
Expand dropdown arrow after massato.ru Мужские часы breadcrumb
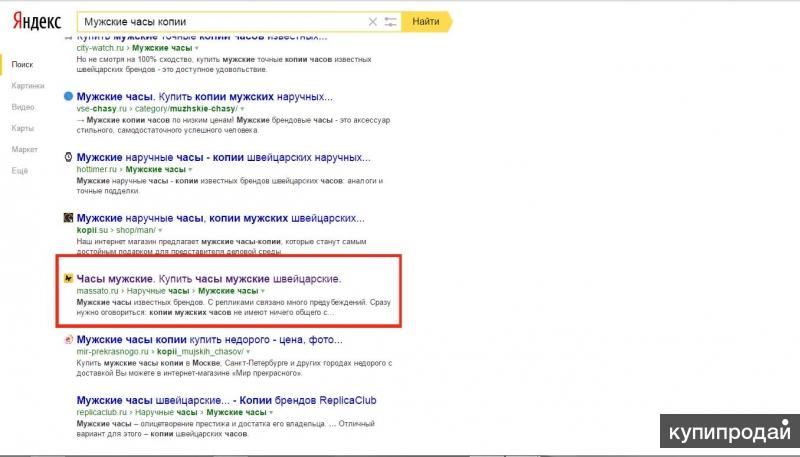(x=263, y=291)
